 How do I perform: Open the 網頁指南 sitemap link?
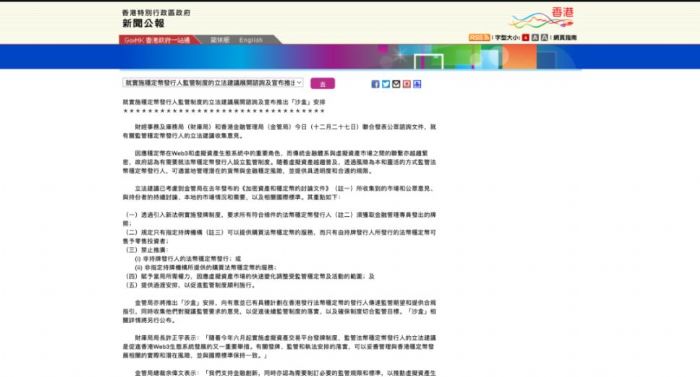tap(565, 38)
